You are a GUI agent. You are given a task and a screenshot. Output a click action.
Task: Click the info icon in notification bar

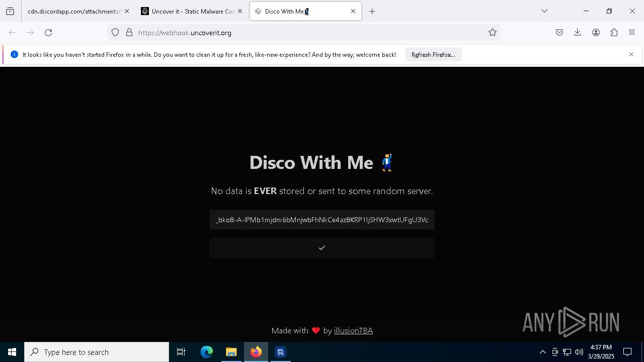(14, 54)
